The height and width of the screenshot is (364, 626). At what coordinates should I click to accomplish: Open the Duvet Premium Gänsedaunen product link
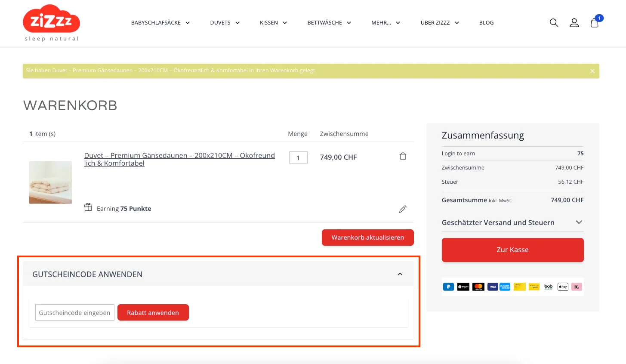click(179, 159)
